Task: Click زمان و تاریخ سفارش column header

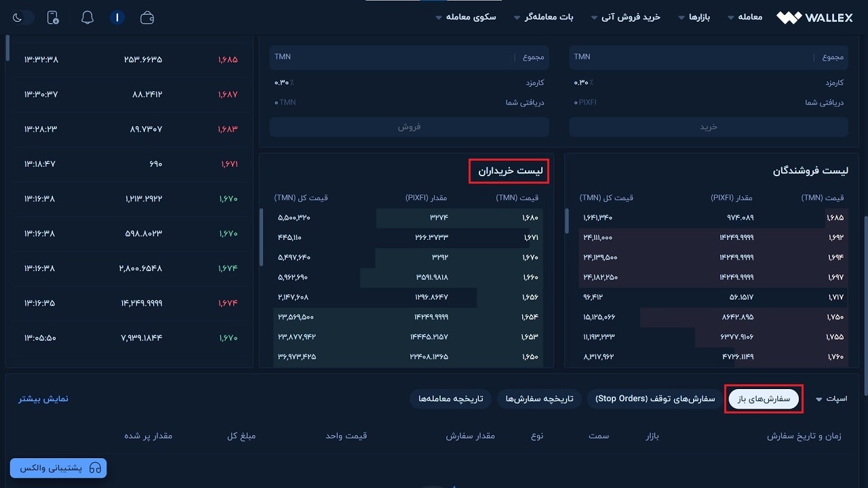Action: 804,436
